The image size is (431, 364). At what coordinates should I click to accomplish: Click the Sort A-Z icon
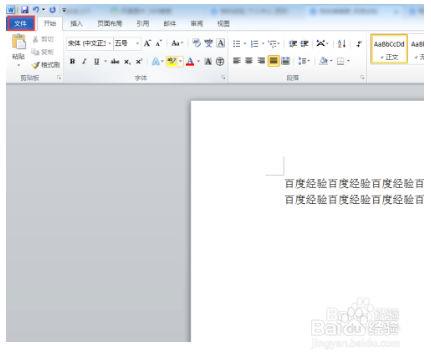coord(342,44)
